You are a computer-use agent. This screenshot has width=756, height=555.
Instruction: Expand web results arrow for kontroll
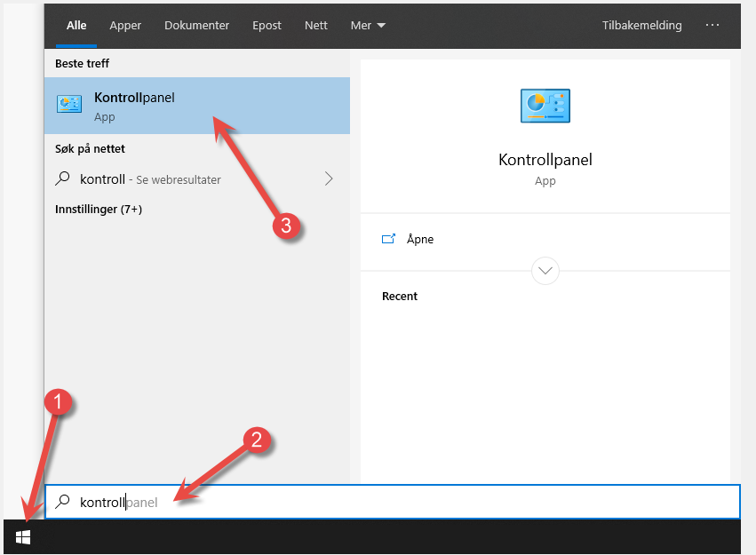click(x=329, y=178)
